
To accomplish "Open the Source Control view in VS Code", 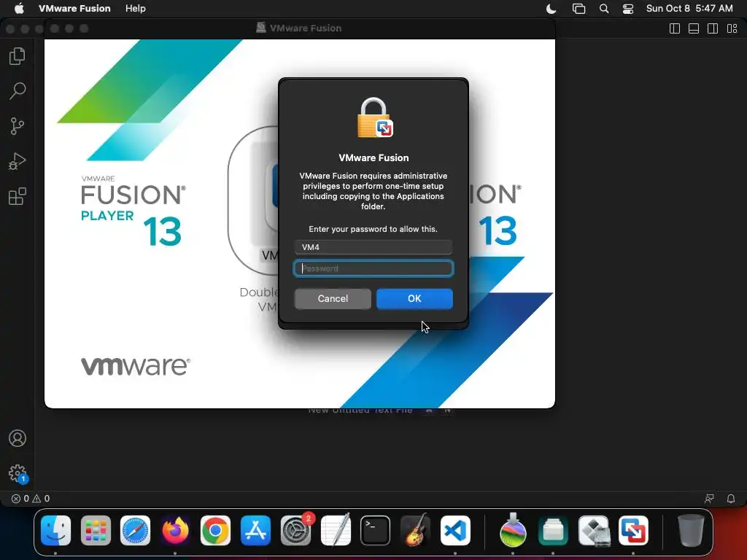I will pyautogui.click(x=18, y=126).
